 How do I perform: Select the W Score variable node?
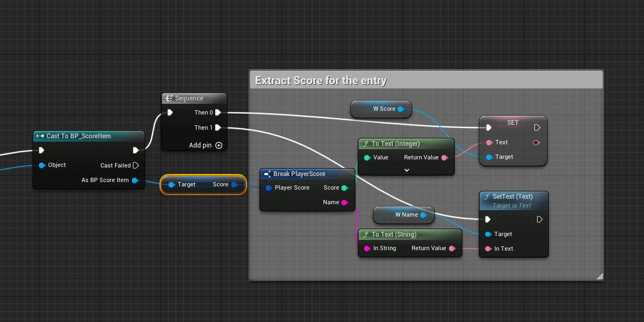click(x=380, y=109)
